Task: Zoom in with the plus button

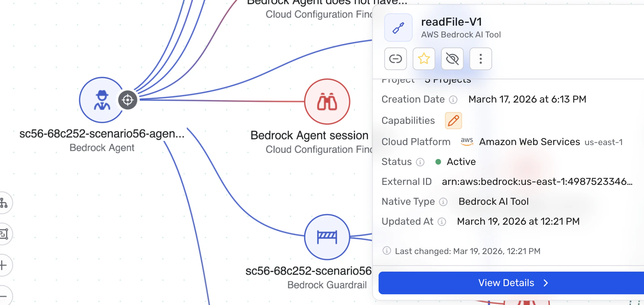Action: 5,265
